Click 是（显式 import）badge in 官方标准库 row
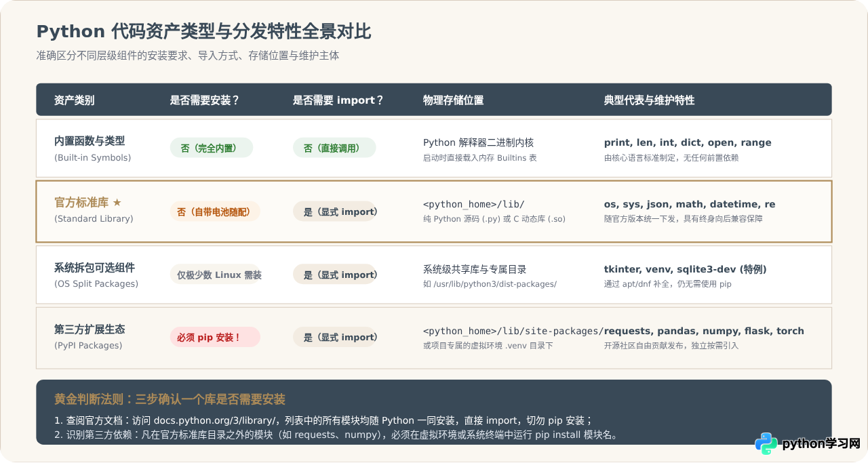Viewport: 868px width, 463px height. click(334, 212)
